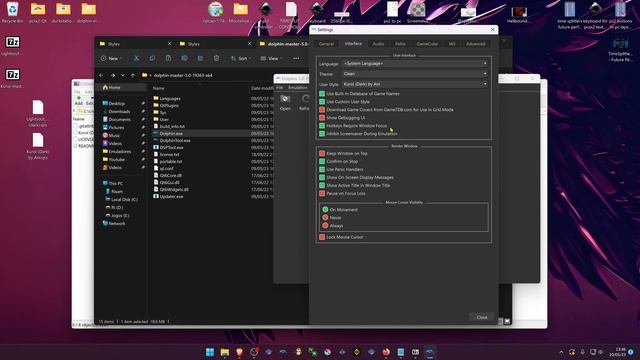Open Local Disk (C:) in sidebar
Image resolution: width=640 pixels, height=360 pixels.
point(124,200)
